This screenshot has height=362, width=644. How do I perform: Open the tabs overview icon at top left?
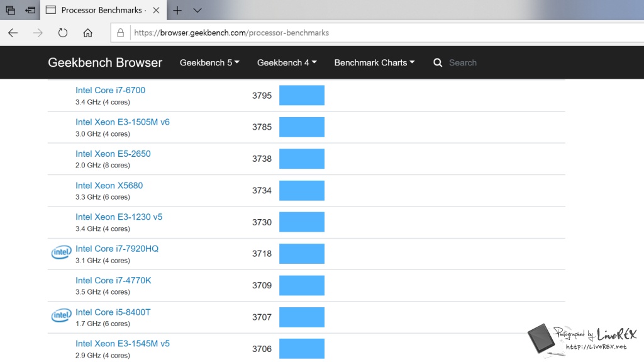click(10, 10)
